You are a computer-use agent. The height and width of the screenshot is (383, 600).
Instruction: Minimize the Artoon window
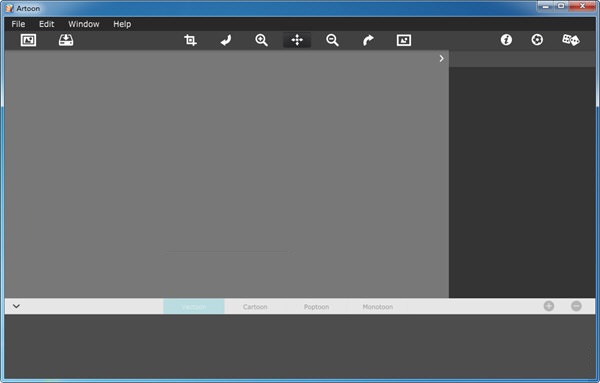click(x=546, y=6)
